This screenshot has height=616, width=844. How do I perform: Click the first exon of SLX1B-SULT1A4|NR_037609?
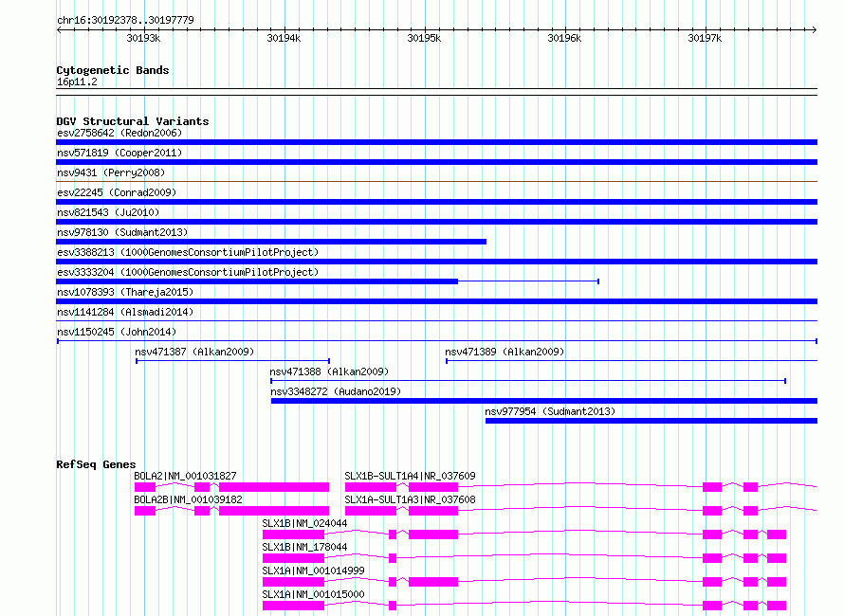click(x=371, y=487)
